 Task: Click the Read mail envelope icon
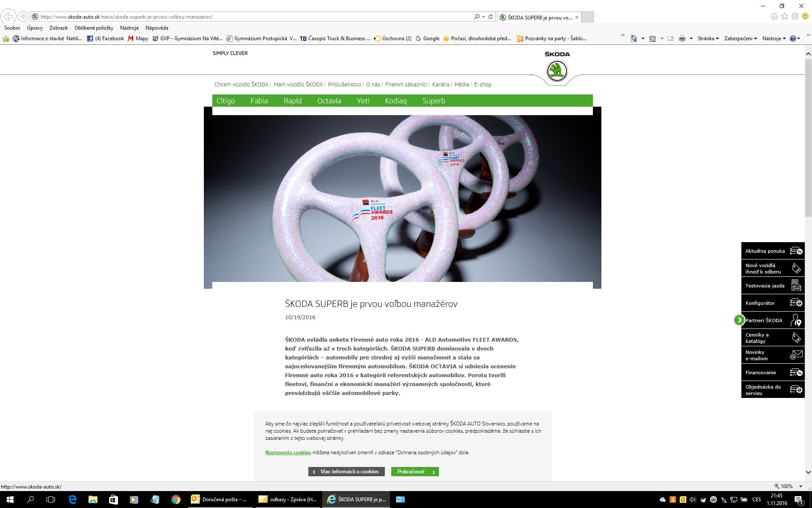[x=670, y=39]
